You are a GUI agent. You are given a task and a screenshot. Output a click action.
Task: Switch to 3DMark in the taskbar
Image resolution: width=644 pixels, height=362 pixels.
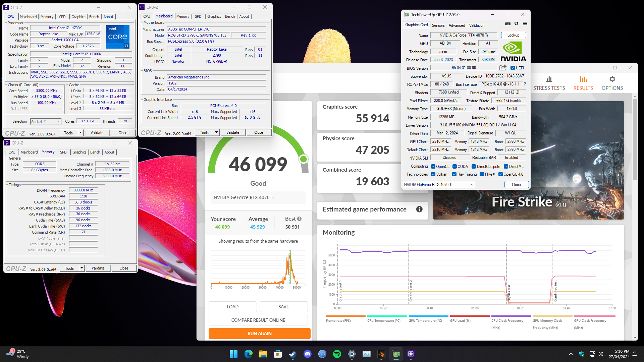(381, 354)
